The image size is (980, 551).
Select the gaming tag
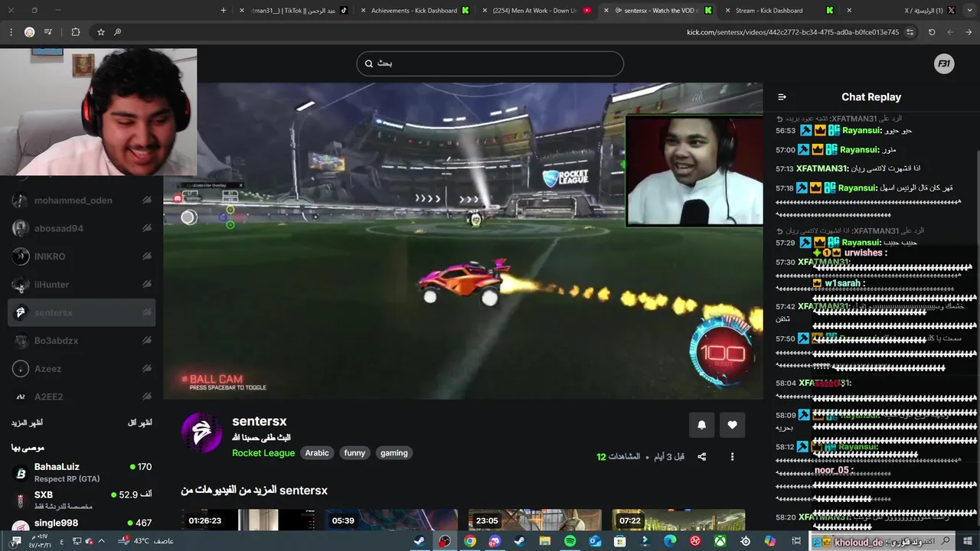(x=394, y=453)
